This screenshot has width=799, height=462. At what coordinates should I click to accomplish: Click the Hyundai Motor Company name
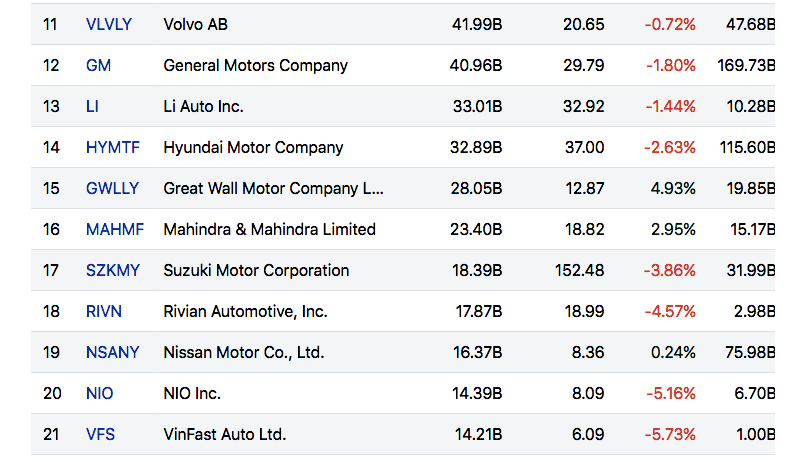[253, 147]
